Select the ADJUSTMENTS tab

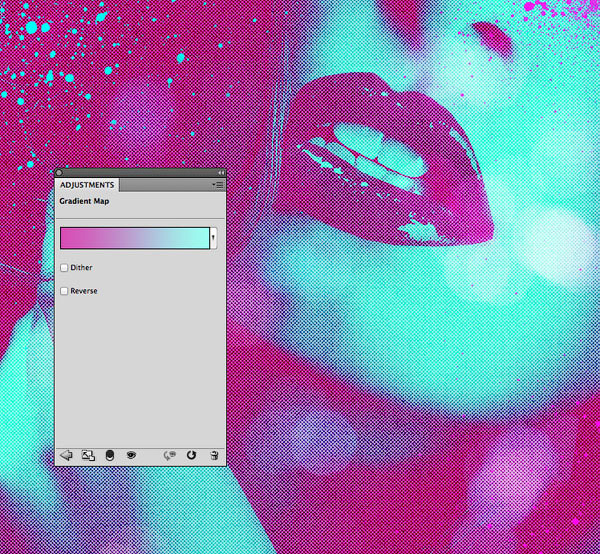click(87, 185)
